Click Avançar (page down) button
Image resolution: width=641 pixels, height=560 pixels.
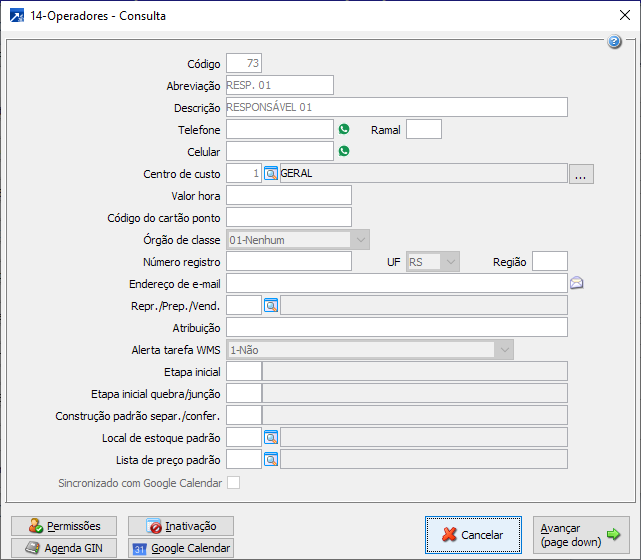click(x=581, y=535)
